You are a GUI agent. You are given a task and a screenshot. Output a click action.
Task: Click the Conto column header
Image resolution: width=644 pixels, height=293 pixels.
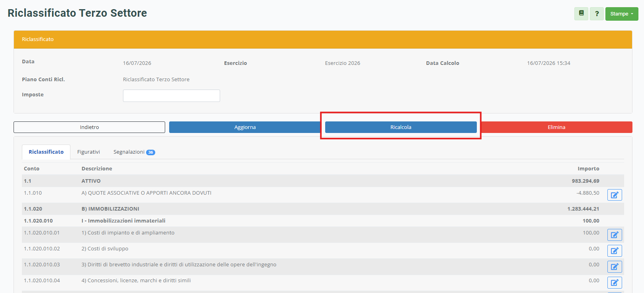31,168
